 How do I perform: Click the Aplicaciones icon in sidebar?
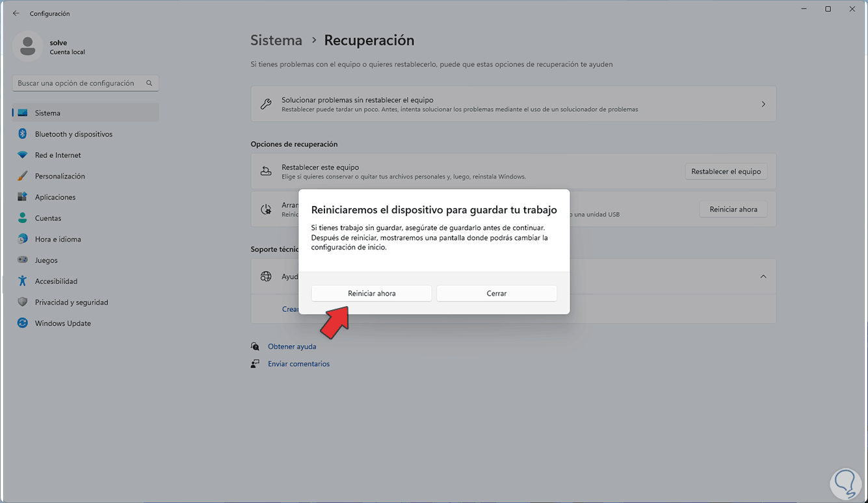pos(23,197)
